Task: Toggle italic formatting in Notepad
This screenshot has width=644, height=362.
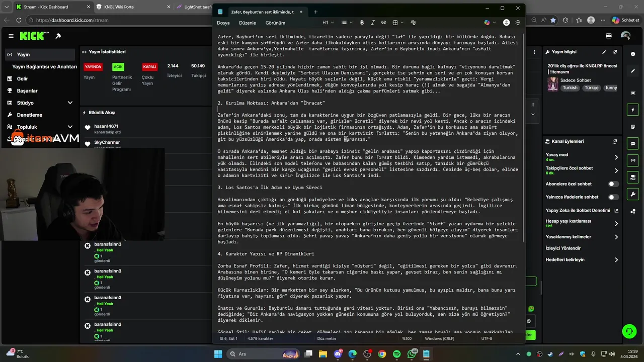Action: pyautogui.click(x=373, y=23)
